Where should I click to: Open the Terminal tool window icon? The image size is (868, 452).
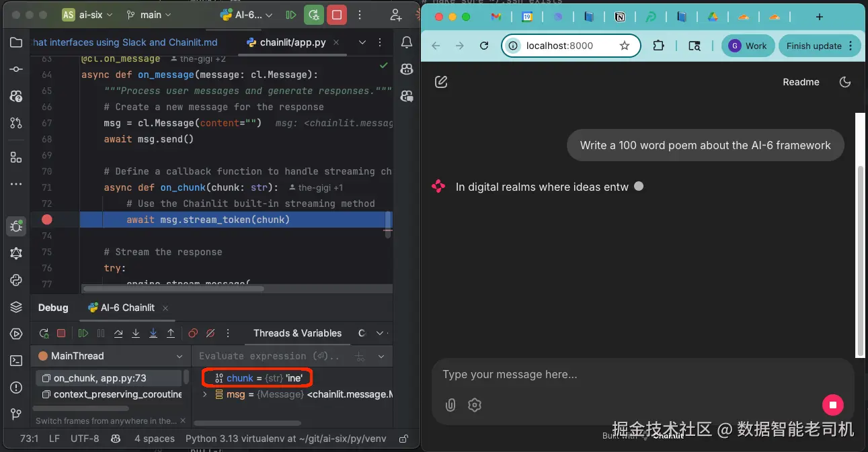click(x=16, y=361)
